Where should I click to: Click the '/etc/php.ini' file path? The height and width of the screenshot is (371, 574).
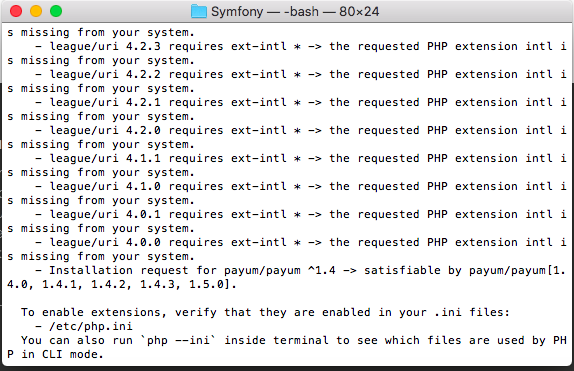coord(91,326)
